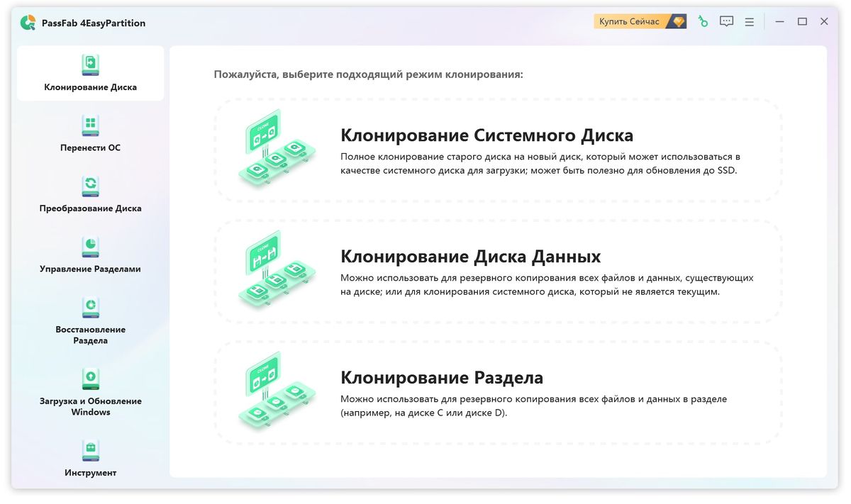
Task: Switch to Клонирование Диска tab label
Action: [91, 87]
